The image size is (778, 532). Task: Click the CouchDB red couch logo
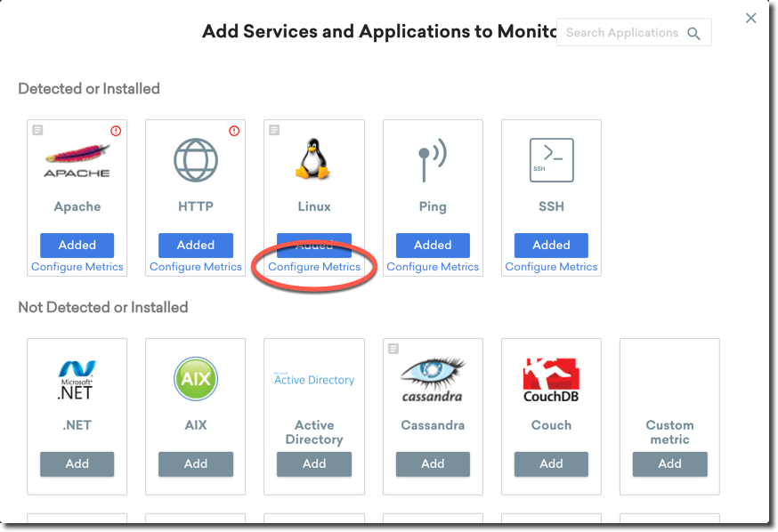551,380
